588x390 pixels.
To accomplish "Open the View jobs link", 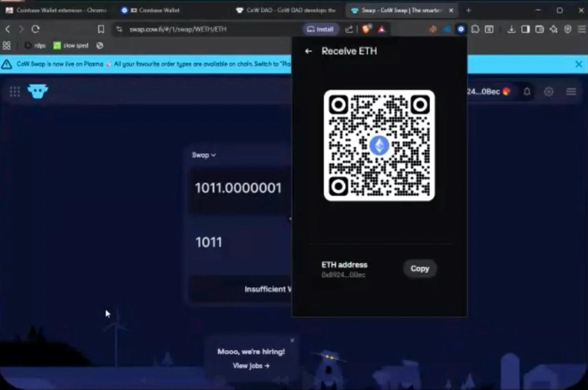I will [x=251, y=366].
